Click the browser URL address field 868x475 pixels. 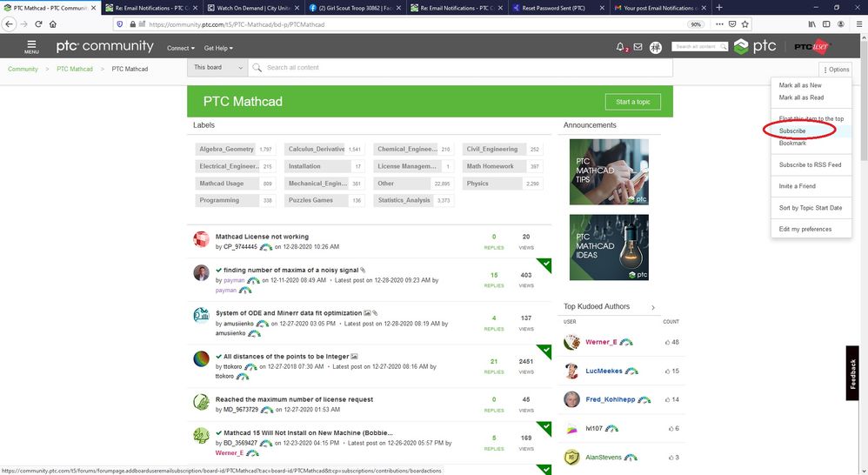[415, 24]
